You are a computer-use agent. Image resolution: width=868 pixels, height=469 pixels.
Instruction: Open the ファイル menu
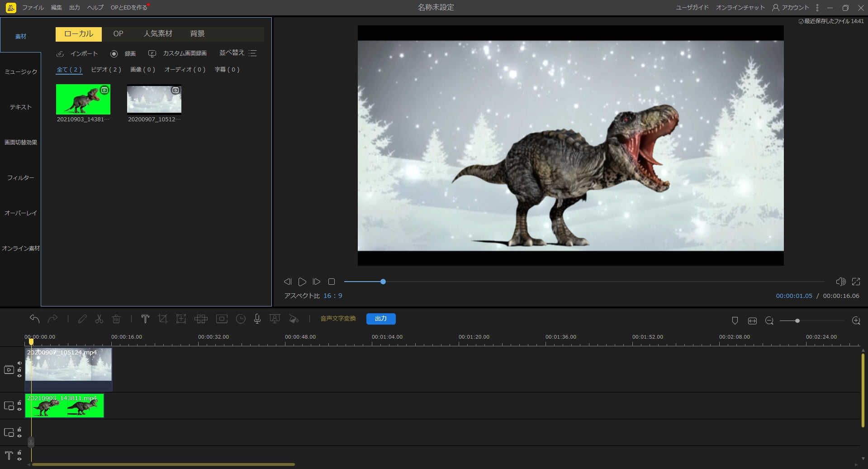pyautogui.click(x=33, y=8)
